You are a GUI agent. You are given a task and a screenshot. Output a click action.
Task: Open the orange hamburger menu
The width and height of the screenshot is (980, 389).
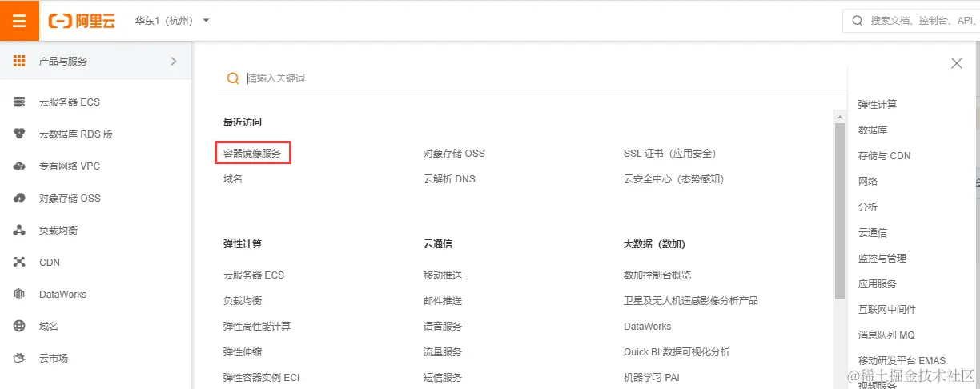[x=19, y=20]
